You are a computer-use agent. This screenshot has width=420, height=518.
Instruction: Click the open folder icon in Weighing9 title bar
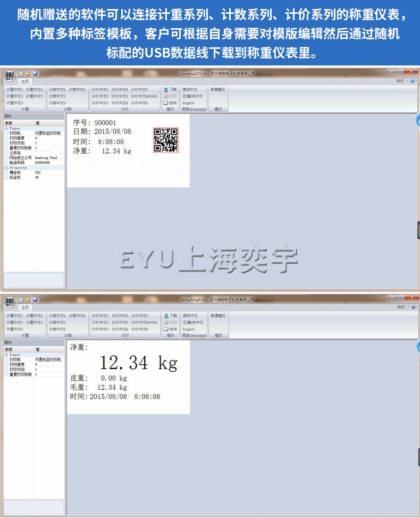28,299
